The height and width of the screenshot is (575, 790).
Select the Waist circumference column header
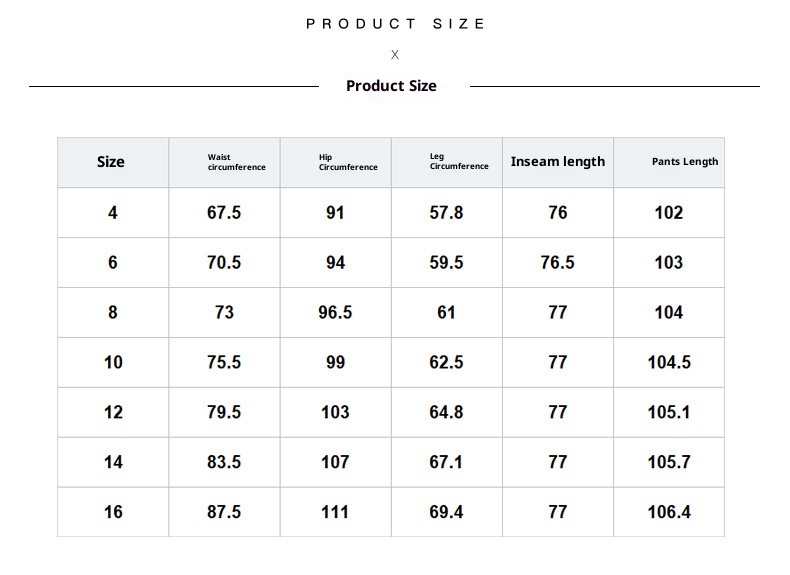[x=236, y=162]
